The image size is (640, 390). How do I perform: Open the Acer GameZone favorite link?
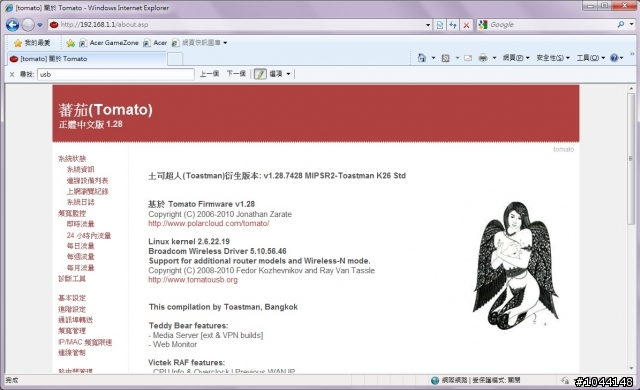click(x=109, y=43)
